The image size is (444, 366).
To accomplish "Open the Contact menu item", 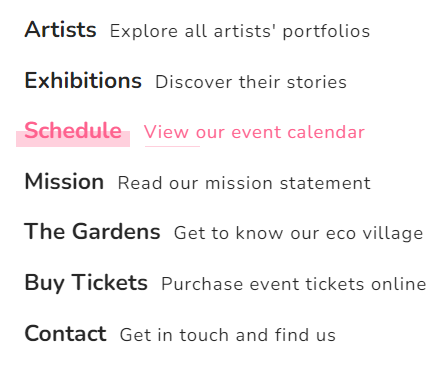I will coord(65,334).
